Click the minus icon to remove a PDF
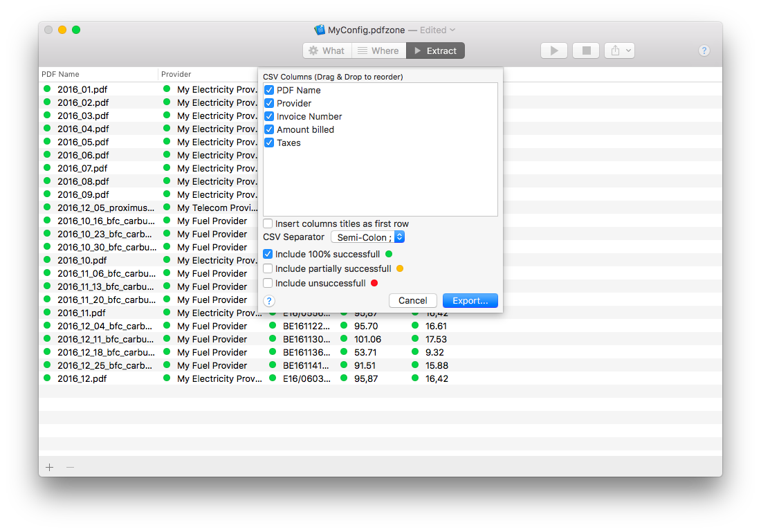The image size is (761, 532). (69, 467)
